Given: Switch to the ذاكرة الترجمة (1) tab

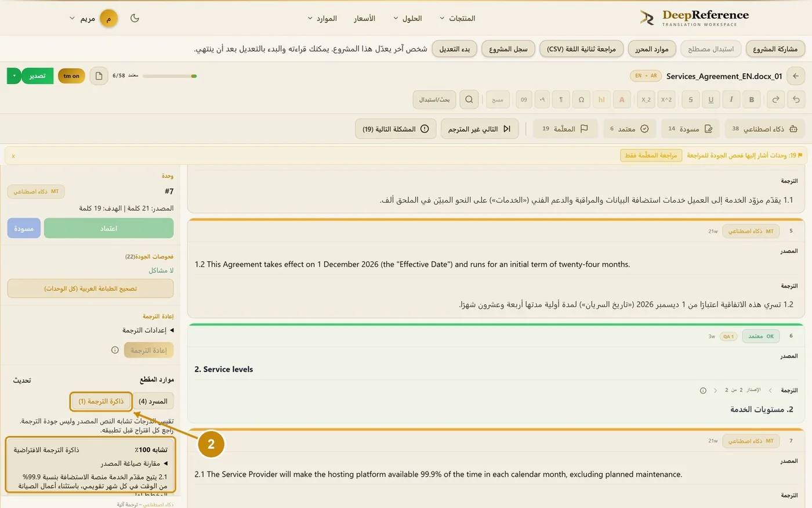Looking at the screenshot, I should pyautogui.click(x=101, y=401).
